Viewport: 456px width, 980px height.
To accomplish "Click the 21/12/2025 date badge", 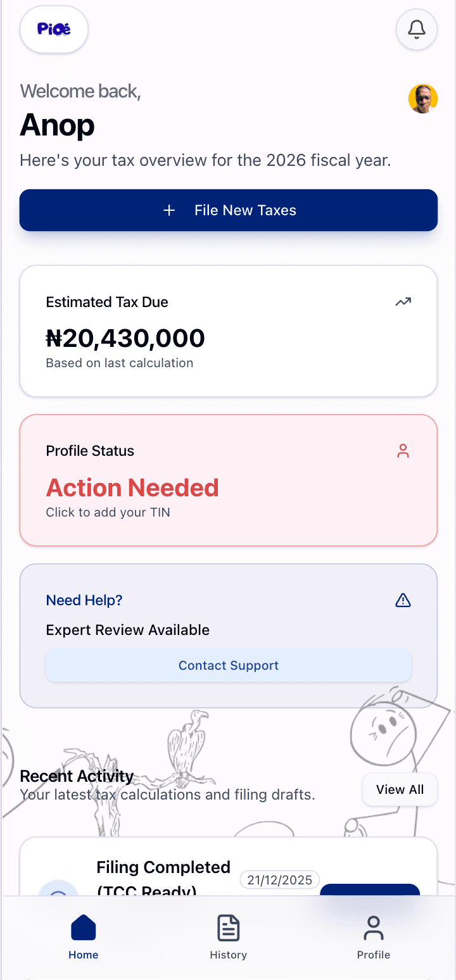I will pyautogui.click(x=279, y=880).
